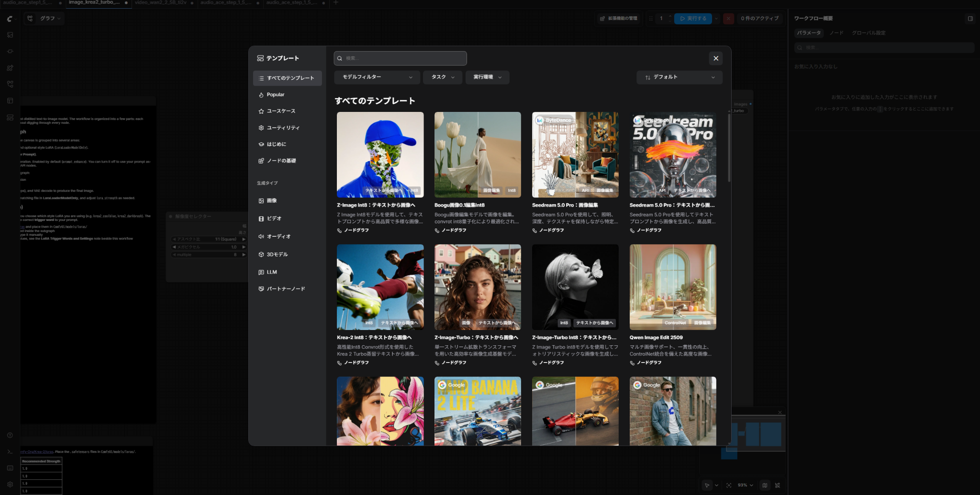Click the 実行する run button

pyautogui.click(x=693, y=19)
